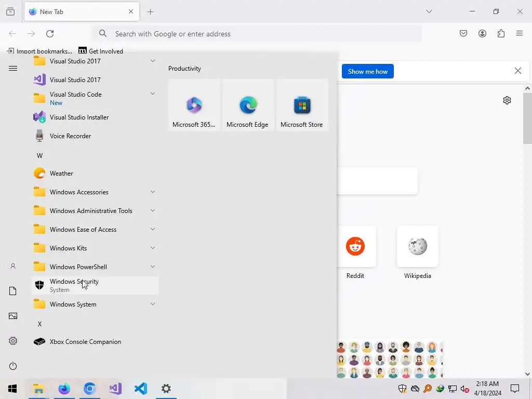The width and height of the screenshot is (532, 399).
Task: Click the OneDrive cloud tray icon
Action: pyautogui.click(x=415, y=389)
